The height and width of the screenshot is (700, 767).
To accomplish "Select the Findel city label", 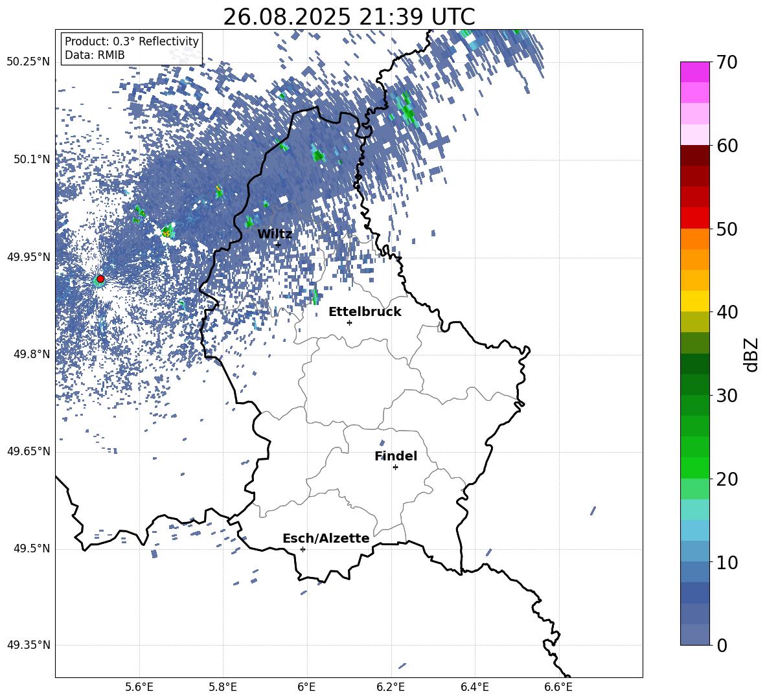I will (x=396, y=456).
